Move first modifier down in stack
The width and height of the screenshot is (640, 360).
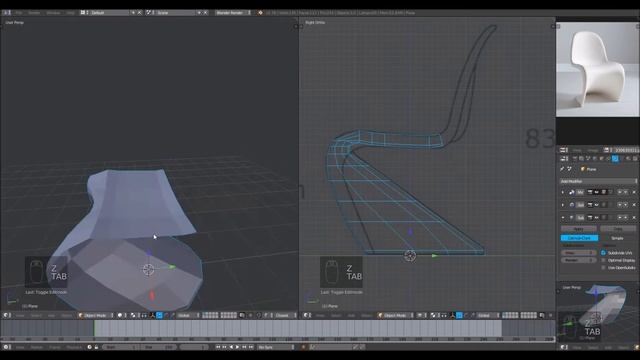(x=626, y=192)
